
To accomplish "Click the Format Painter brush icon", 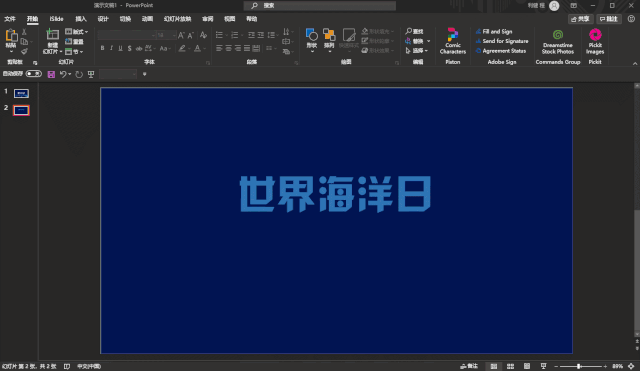I will 24,51.
